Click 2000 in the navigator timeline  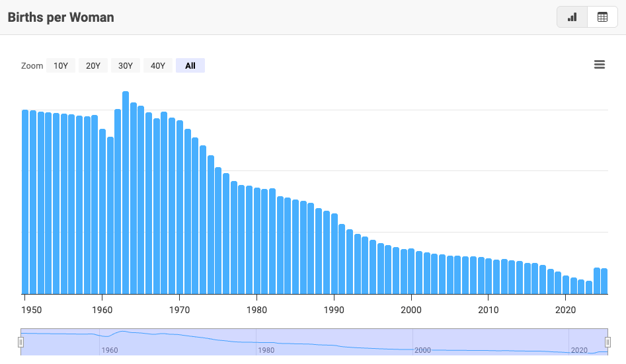pyautogui.click(x=422, y=350)
